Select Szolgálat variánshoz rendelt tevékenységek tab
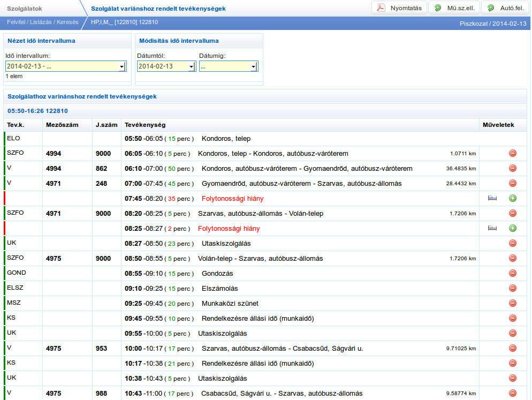The image size is (532, 400). point(158,9)
